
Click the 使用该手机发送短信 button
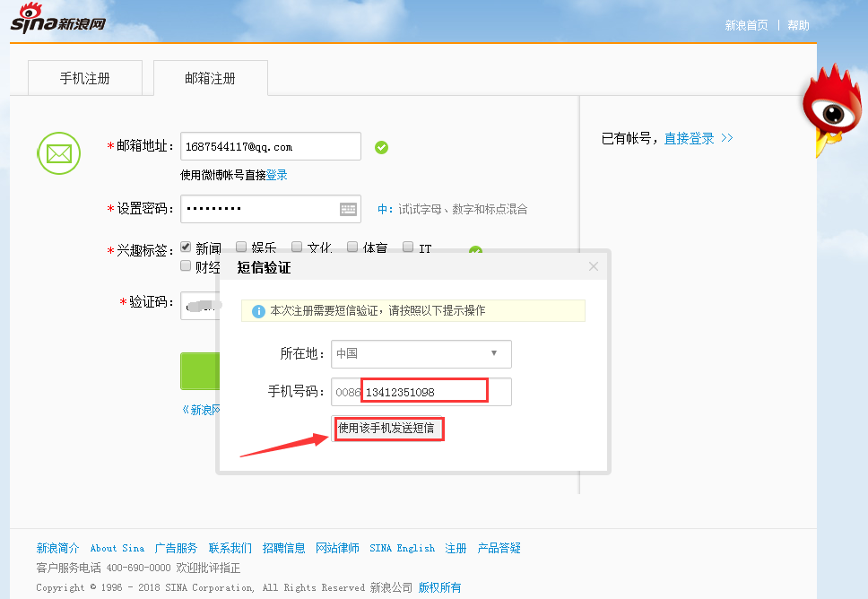[x=386, y=428]
